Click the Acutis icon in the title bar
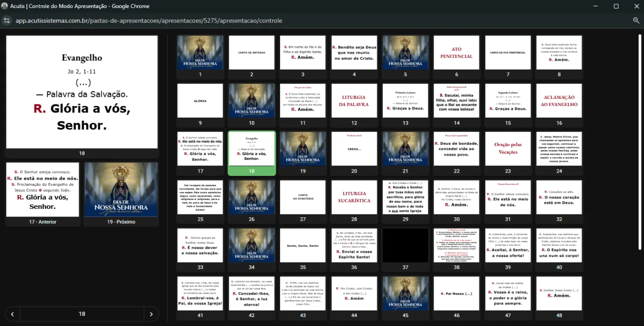The width and height of the screenshot is (644, 326). (5, 6)
